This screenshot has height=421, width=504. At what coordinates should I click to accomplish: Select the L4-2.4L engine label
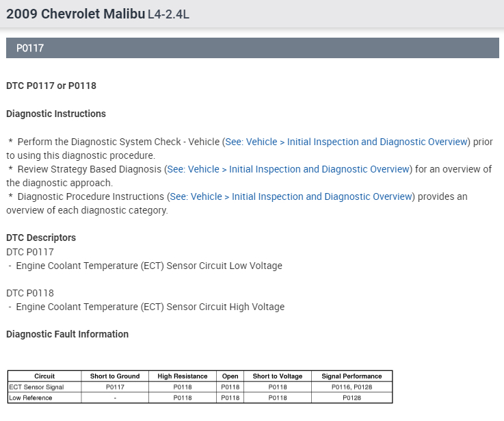click(x=168, y=14)
